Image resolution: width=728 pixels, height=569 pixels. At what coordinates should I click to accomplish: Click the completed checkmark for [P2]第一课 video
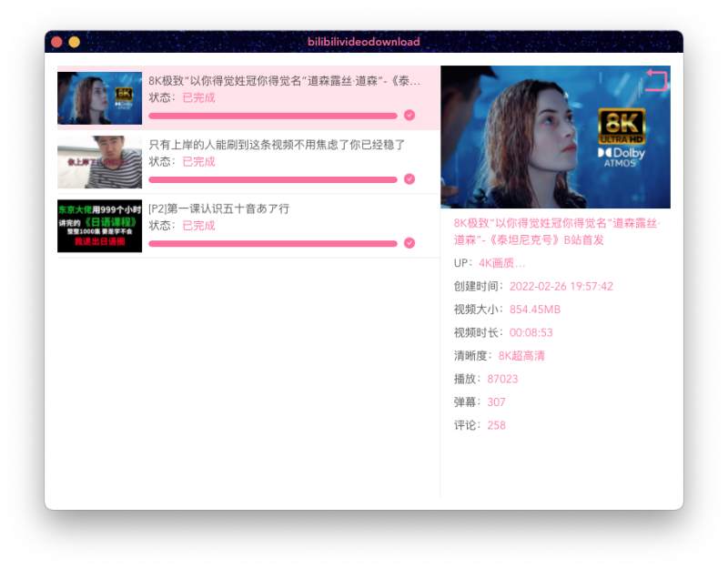409,243
